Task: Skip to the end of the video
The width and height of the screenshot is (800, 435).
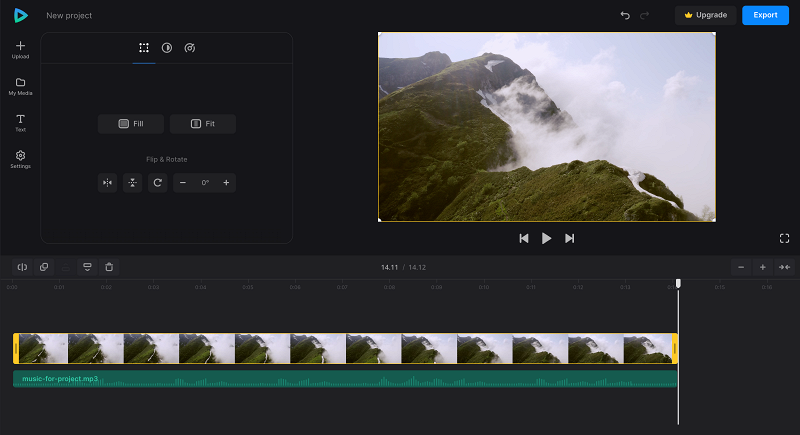Action: pos(569,238)
